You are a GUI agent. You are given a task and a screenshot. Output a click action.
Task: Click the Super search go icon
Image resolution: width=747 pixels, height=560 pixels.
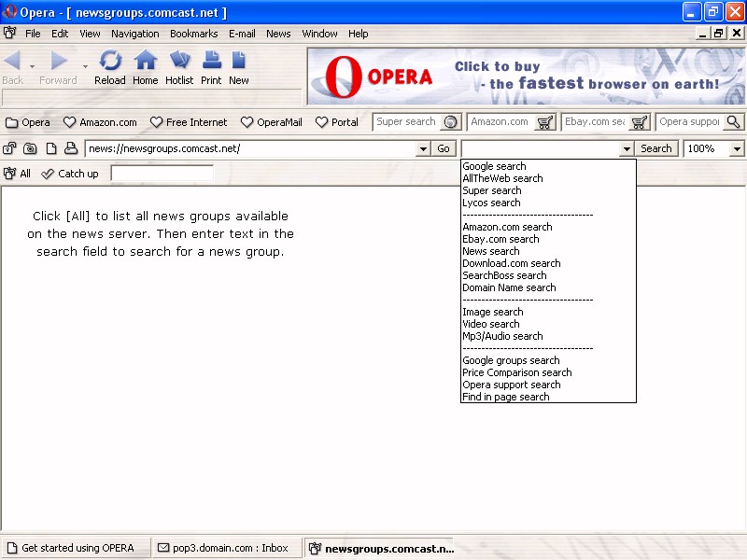[x=451, y=122]
